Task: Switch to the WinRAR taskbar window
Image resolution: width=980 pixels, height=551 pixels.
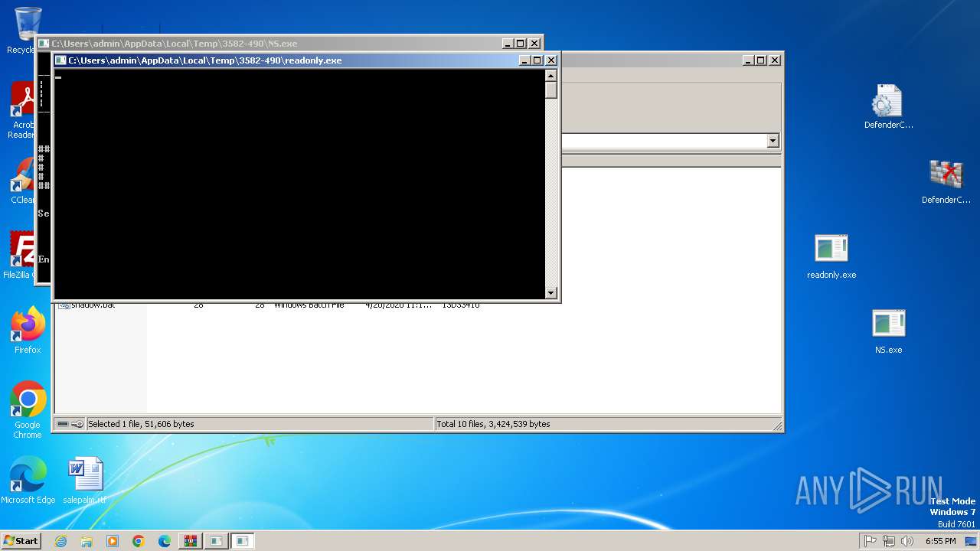Action: click(191, 541)
